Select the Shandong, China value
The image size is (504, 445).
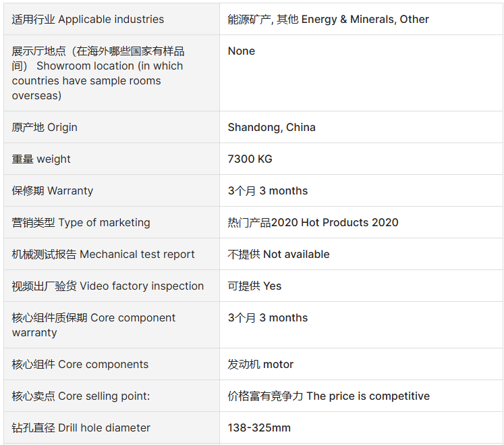click(x=272, y=128)
